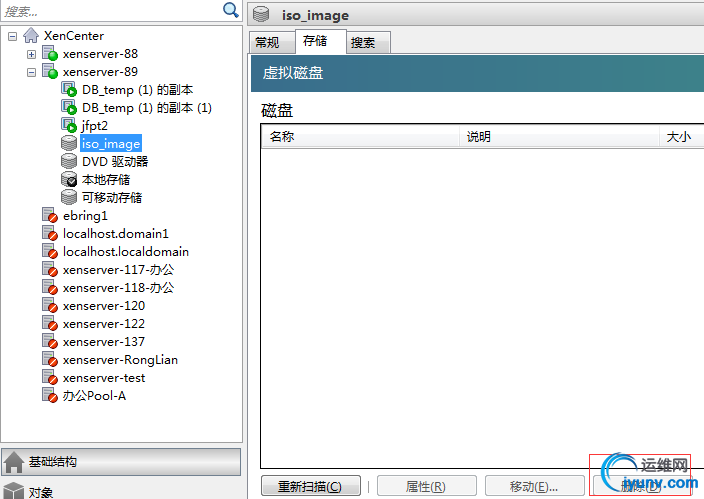Image resolution: width=704 pixels, height=499 pixels.
Task: Select xenserver-120 server
Action: click(x=104, y=306)
